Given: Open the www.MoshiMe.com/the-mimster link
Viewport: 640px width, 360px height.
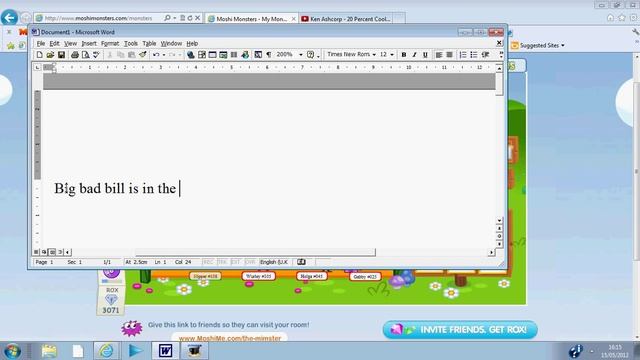Looking at the screenshot, I should tap(230, 338).
